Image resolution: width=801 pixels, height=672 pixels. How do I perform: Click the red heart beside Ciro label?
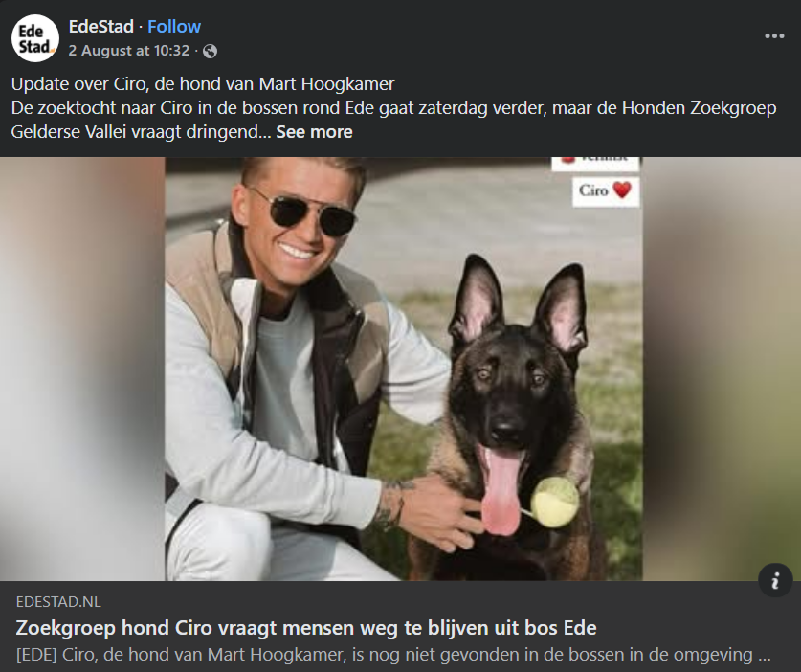(622, 190)
